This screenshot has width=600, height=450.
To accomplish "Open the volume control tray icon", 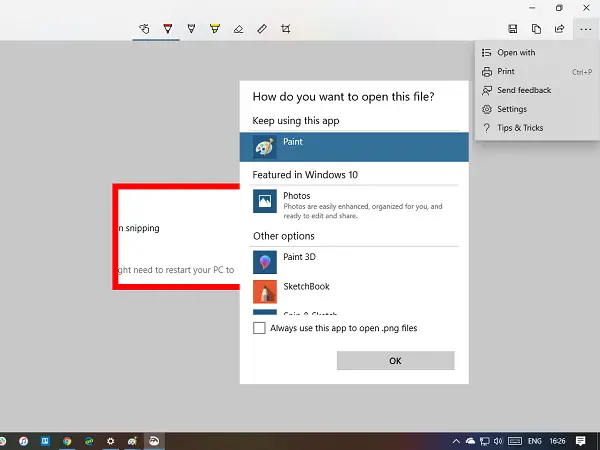I will [498, 441].
